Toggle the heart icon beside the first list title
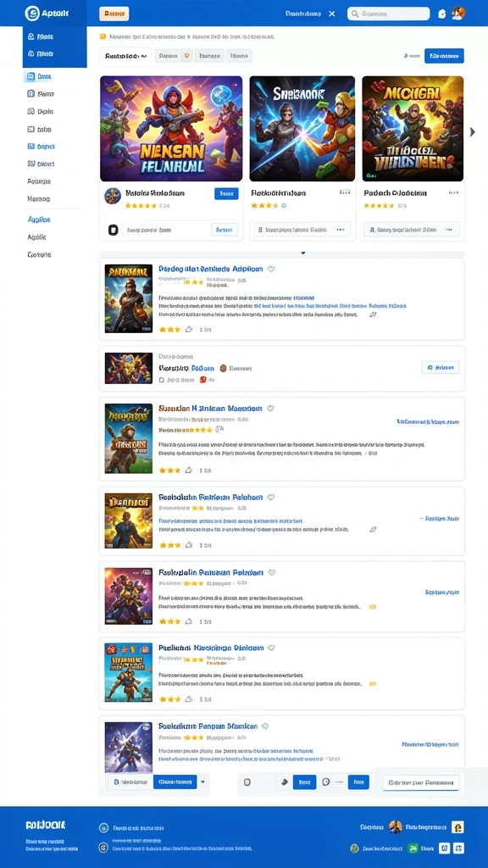The width and height of the screenshot is (488, 868). 271,269
